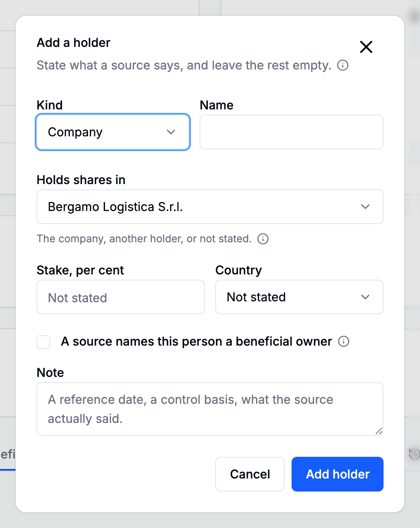Click into the Name text field
Screen dimensions: 420x528
coord(292,132)
